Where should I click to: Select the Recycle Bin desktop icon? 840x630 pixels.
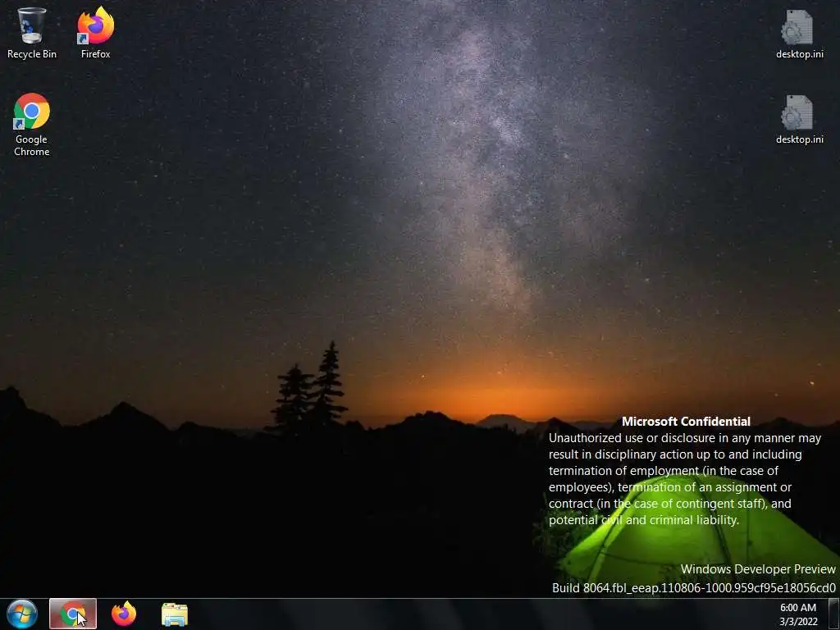32,33
